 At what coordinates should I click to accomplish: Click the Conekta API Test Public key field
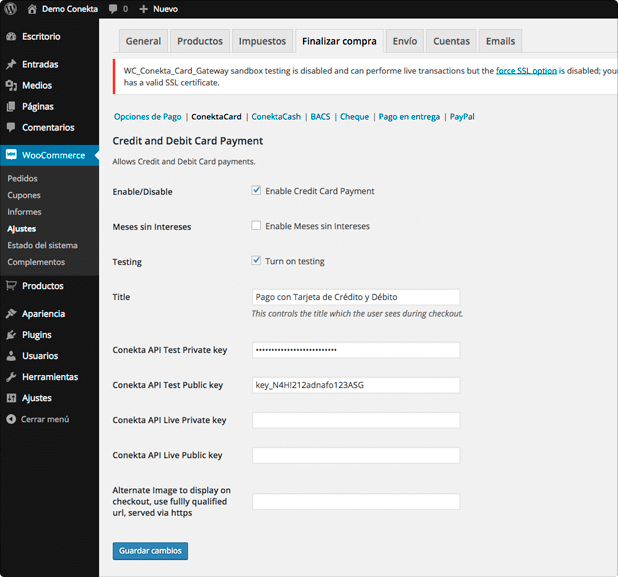356,385
